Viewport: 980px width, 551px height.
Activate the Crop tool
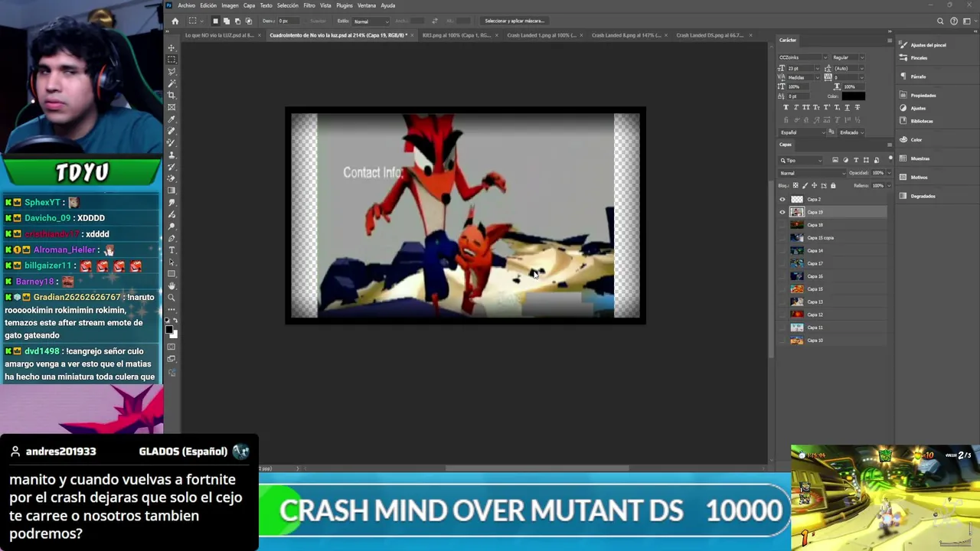coord(171,95)
